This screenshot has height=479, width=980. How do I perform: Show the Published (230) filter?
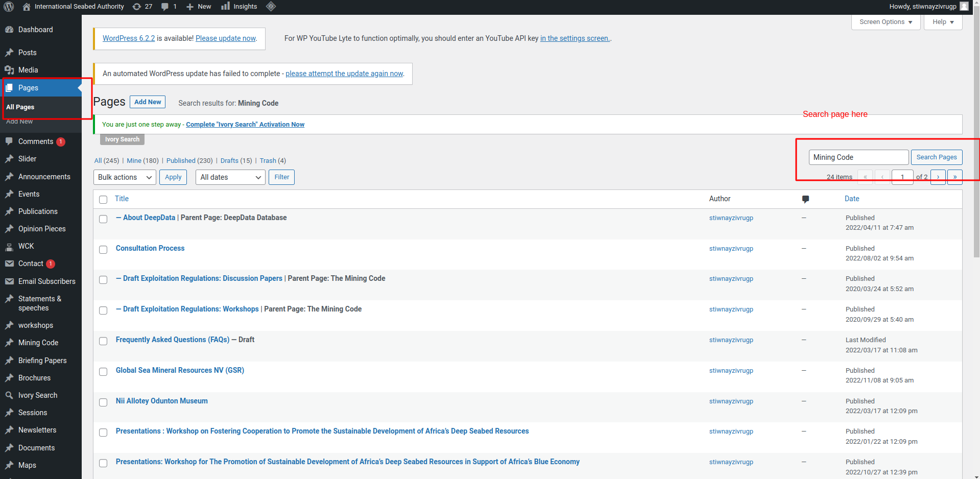[189, 160]
